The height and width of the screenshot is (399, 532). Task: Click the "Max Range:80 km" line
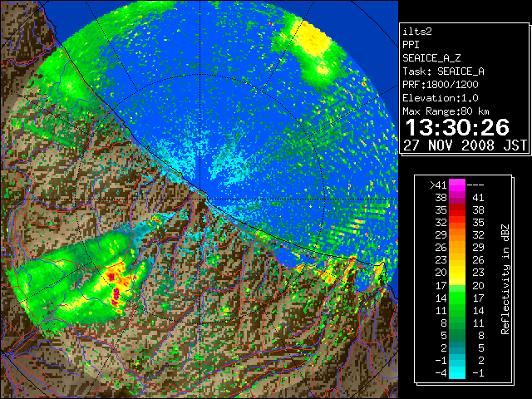tap(446, 111)
